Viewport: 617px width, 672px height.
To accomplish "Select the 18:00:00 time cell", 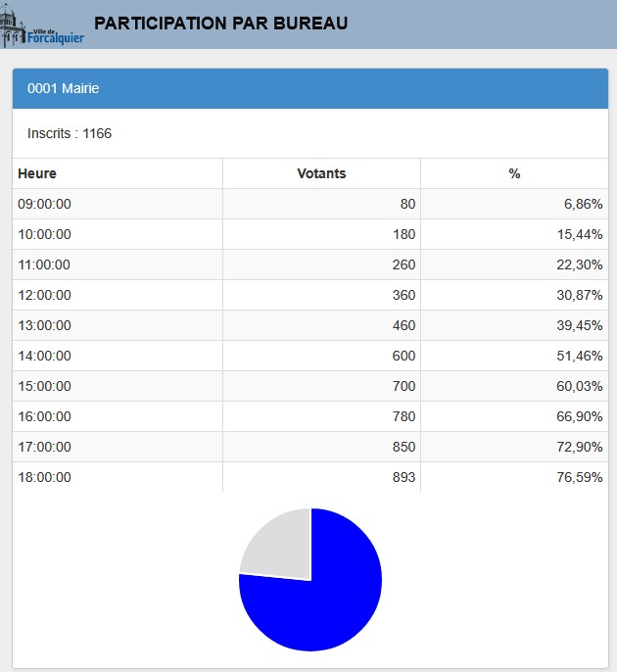I will (x=45, y=477).
